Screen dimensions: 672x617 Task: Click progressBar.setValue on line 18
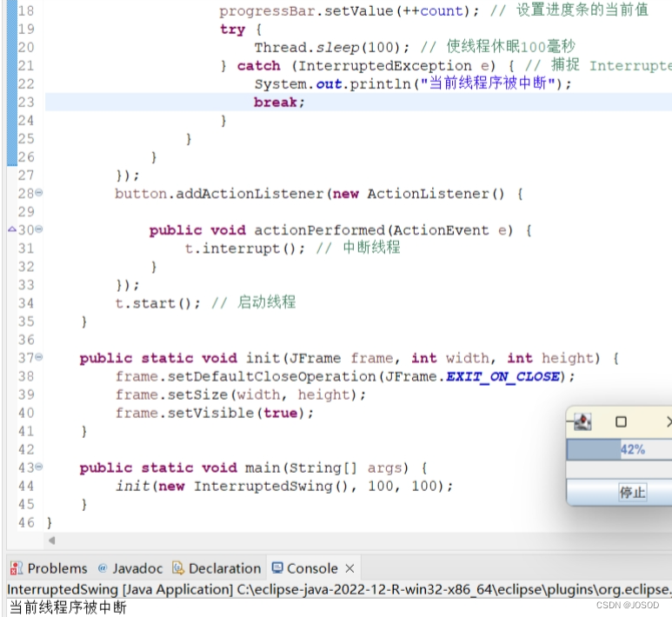[x=306, y=11]
